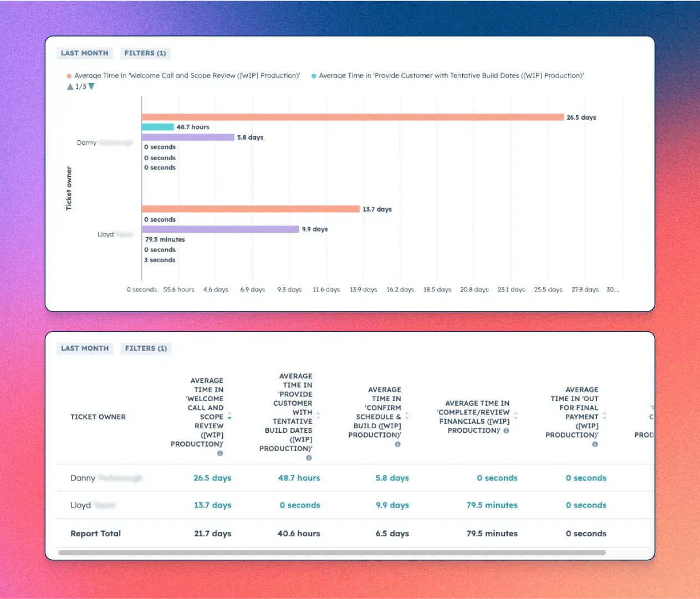
Task: Open Lloyd's Out for Final Payment 0 seconds value
Action: click(586, 505)
